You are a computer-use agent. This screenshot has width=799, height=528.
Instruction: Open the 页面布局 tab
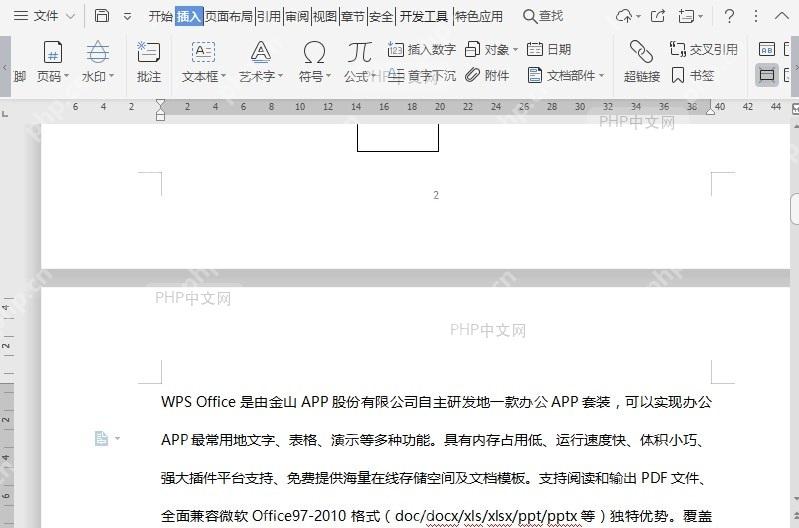pos(229,16)
